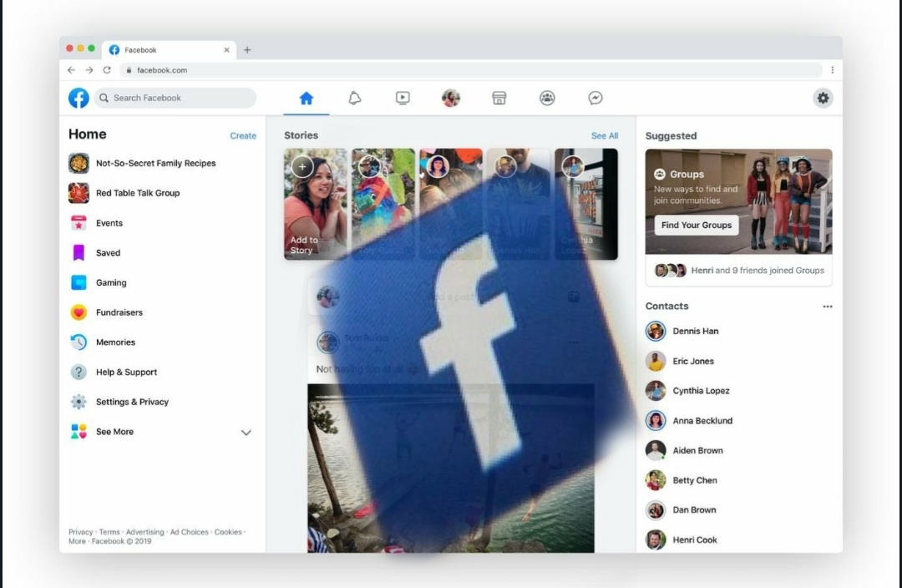Click the Add to Story thumbnail

tap(315, 205)
